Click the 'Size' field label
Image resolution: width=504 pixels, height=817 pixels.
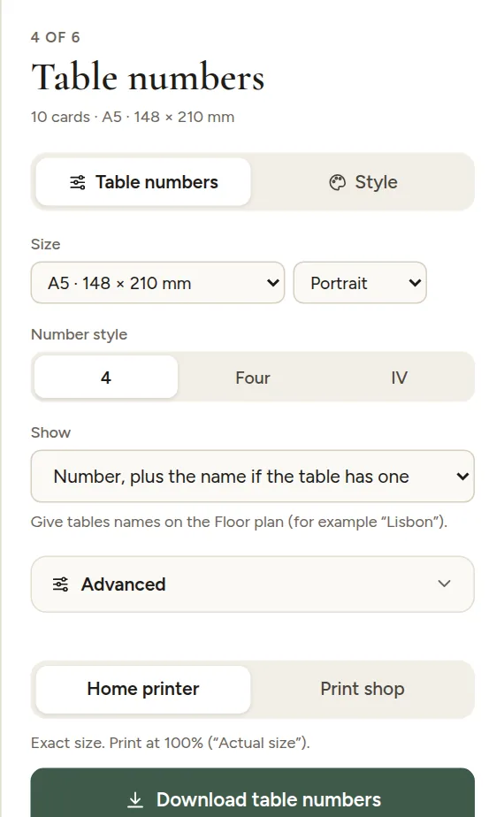(45, 244)
